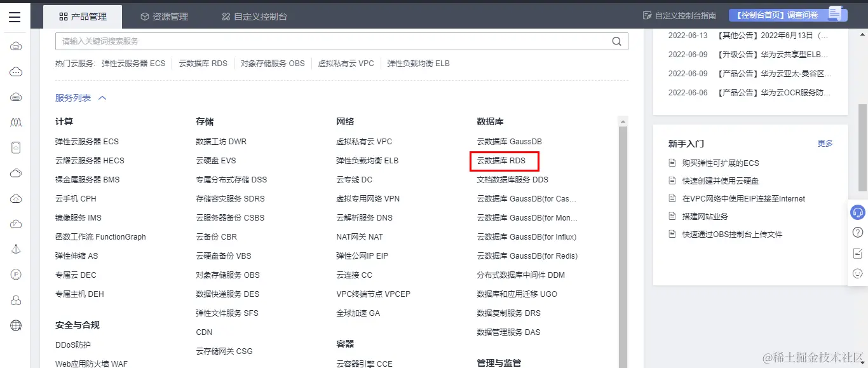Screen dimensions: 868x368
Task: Select hot service 弹性负载均衡 ELB
Action: pyautogui.click(x=419, y=64)
